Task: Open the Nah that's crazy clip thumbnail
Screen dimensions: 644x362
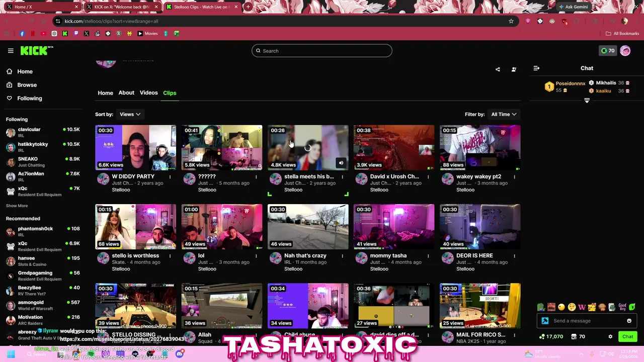Action: click(x=308, y=226)
